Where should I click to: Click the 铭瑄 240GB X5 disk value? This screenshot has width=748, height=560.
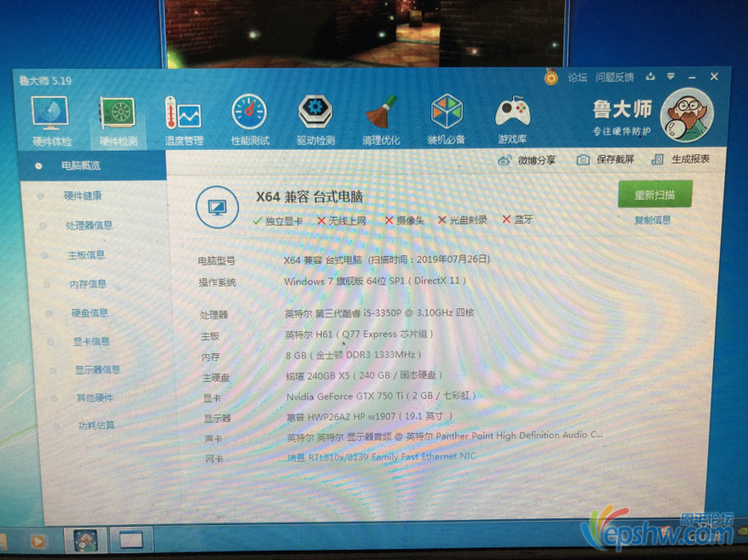[364, 376]
